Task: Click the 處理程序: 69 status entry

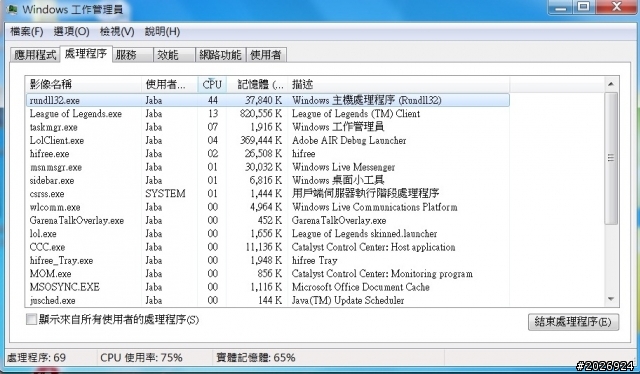Action: point(37,358)
